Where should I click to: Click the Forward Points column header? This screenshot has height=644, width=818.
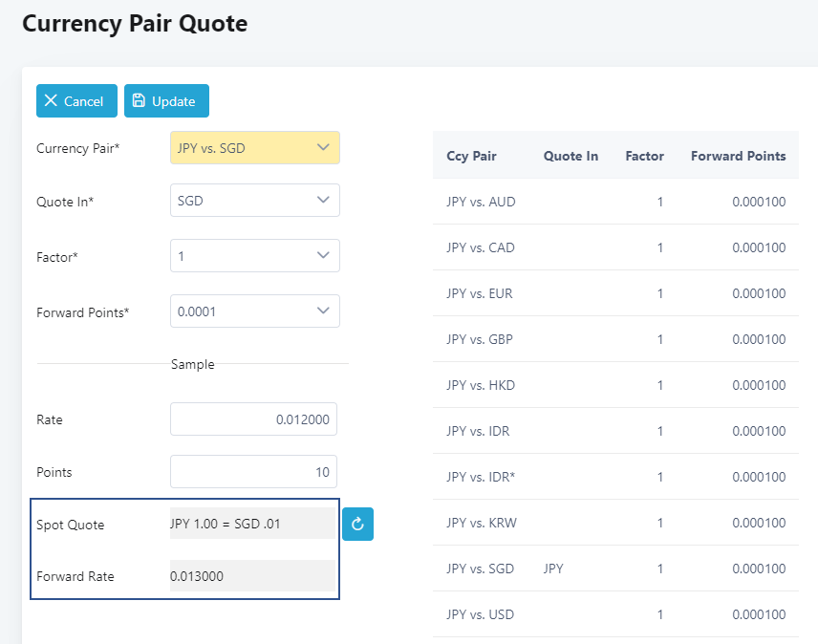[x=738, y=156]
